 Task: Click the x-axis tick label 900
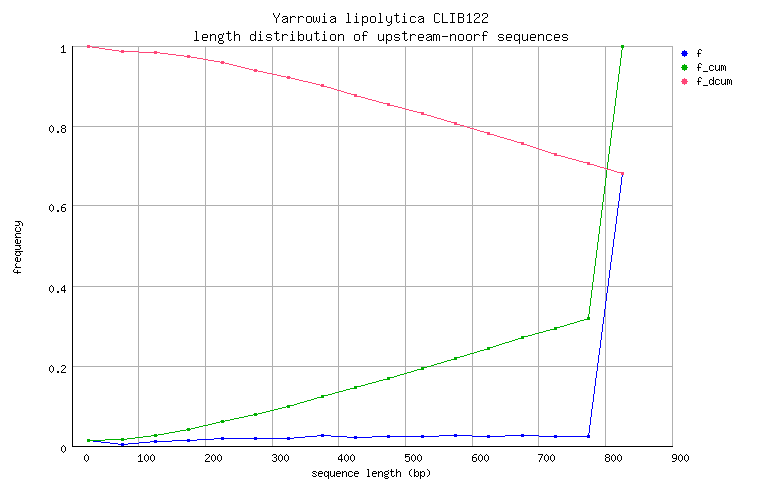(680, 458)
